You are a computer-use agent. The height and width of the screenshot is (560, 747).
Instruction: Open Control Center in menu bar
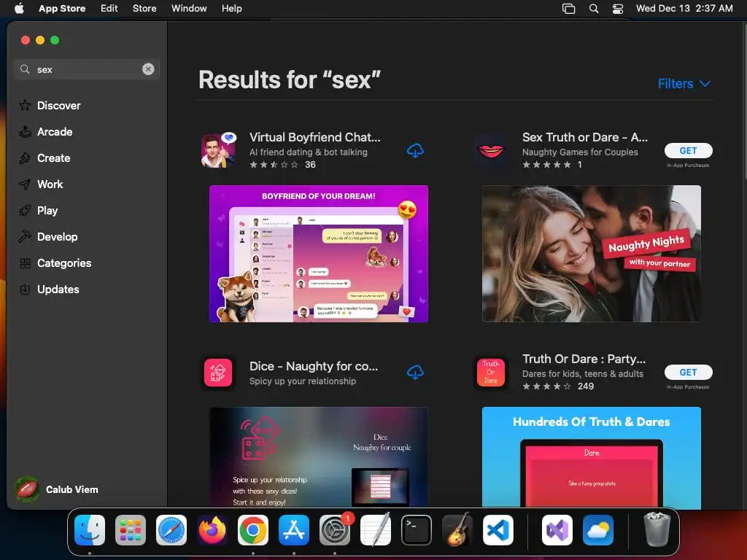[x=618, y=9]
